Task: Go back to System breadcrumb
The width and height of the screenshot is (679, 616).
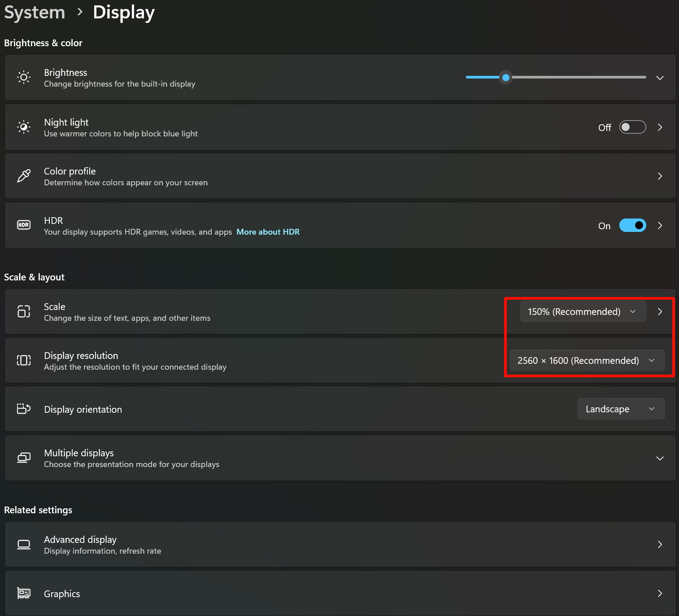Action: (x=35, y=12)
